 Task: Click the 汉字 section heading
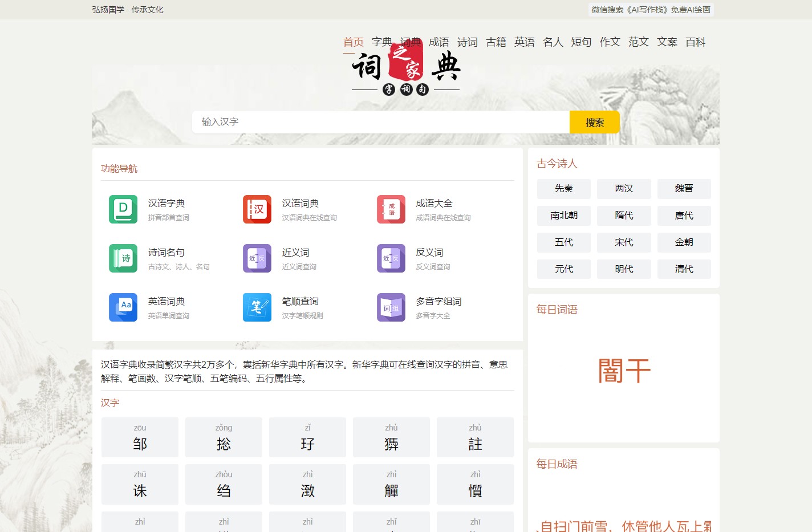[110, 403]
